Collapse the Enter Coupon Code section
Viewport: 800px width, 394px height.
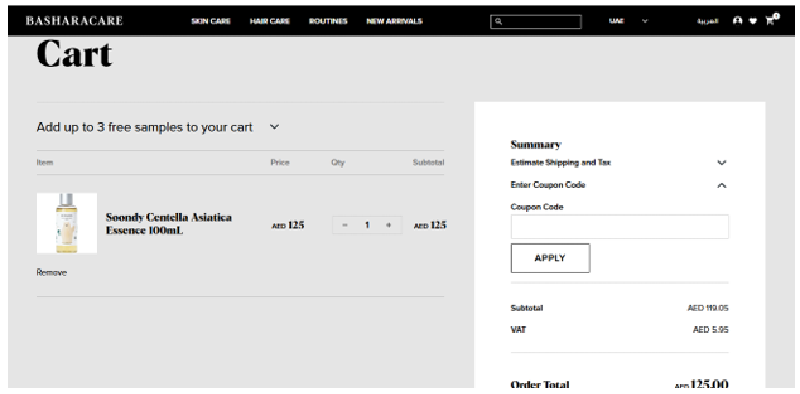(x=619, y=185)
